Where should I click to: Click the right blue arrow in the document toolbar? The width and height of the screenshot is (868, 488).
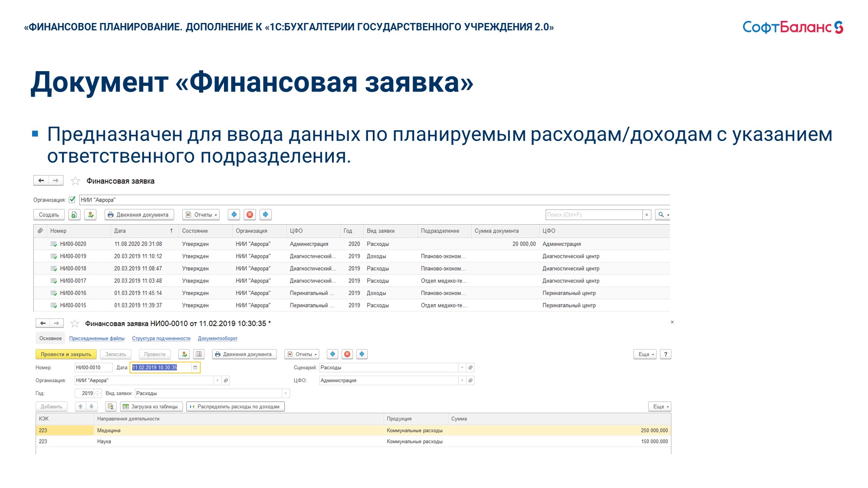click(362, 354)
